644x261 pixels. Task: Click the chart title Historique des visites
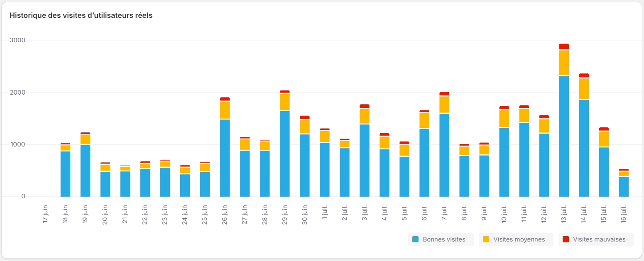click(80, 15)
